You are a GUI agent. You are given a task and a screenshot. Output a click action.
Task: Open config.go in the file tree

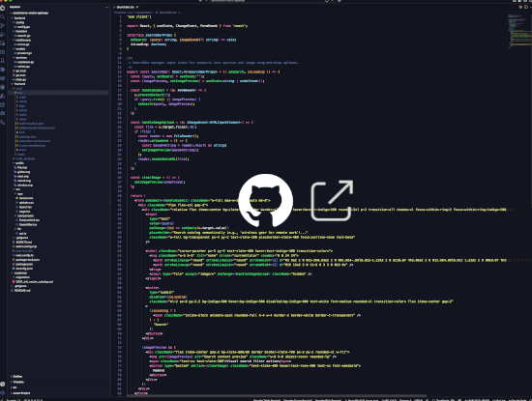point(23,27)
